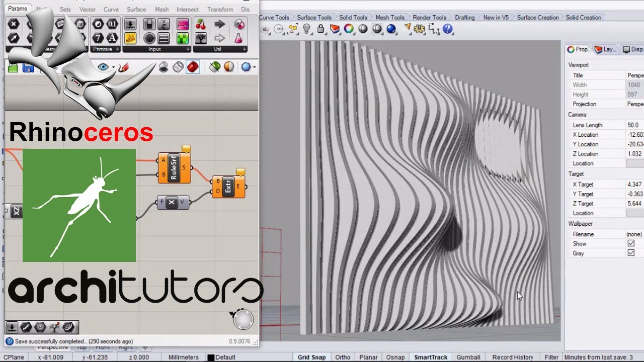Image resolution: width=644 pixels, height=362 pixels.
Task: Click the canvas compass widget
Action: 244,320
